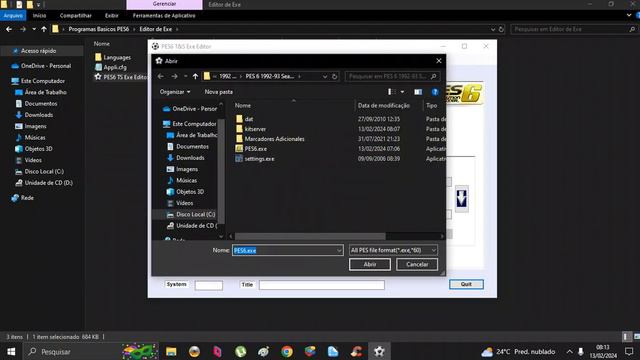This screenshot has height=360, width=640.
Task: Go up one level in File Explorer
Action: (x=44, y=29)
